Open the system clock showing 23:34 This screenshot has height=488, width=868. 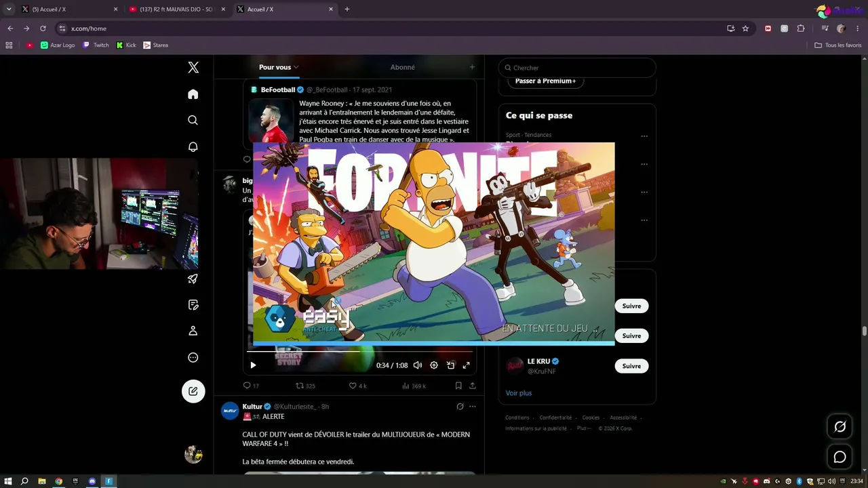tap(856, 481)
